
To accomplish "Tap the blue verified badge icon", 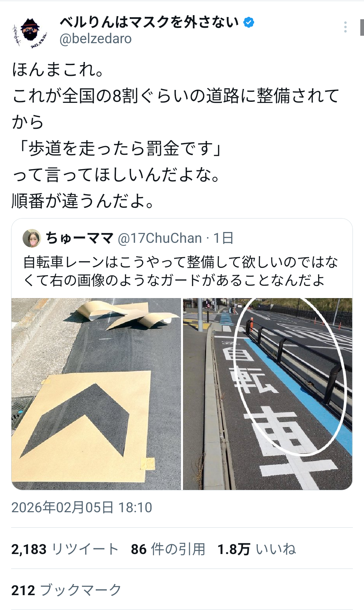I will [x=249, y=22].
